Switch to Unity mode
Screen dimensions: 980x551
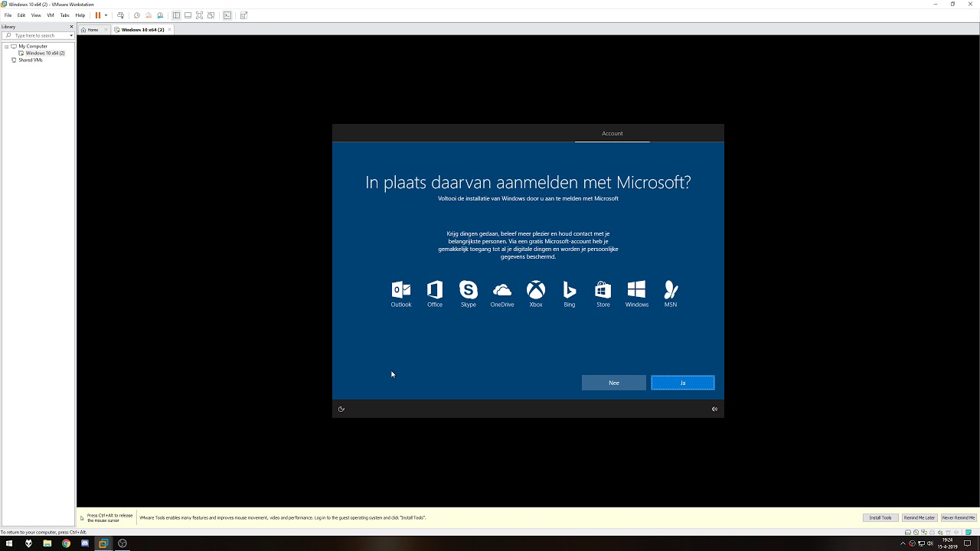pos(211,15)
